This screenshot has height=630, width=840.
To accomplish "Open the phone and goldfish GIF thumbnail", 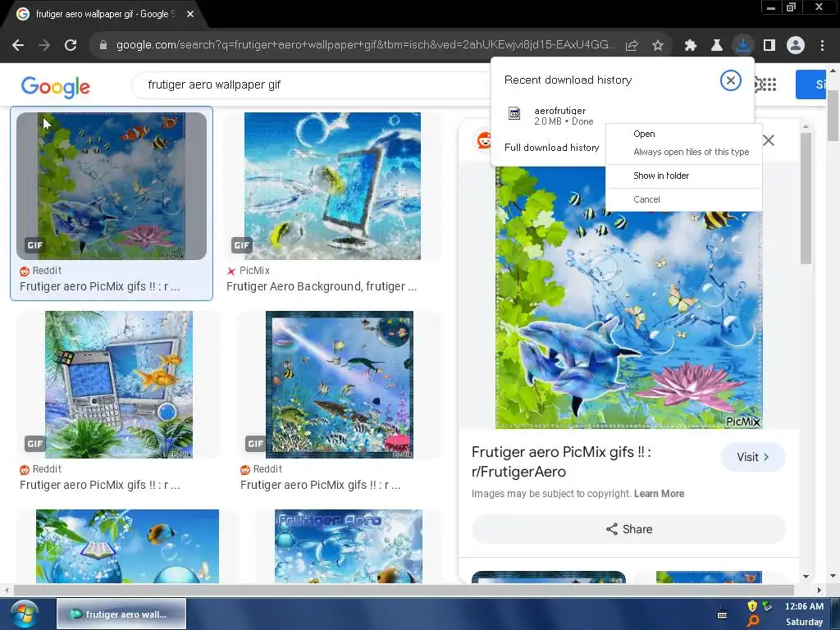I will (x=118, y=385).
